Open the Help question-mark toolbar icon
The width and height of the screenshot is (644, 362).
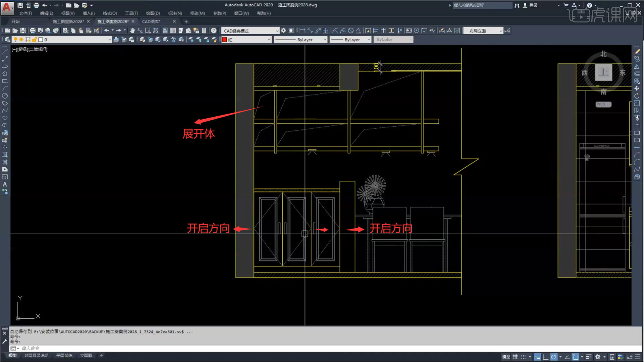point(214,31)
